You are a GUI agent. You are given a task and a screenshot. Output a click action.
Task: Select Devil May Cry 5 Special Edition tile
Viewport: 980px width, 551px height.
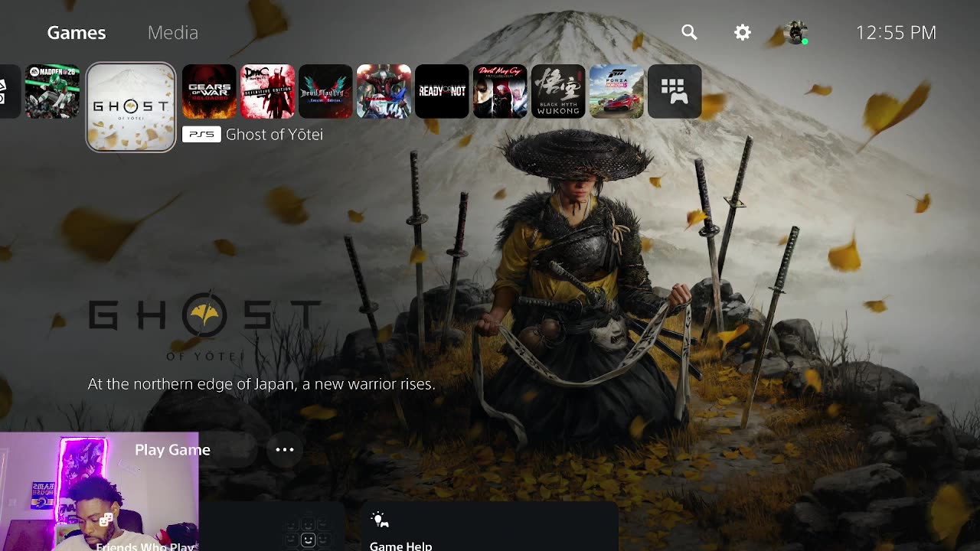(325, 92)
